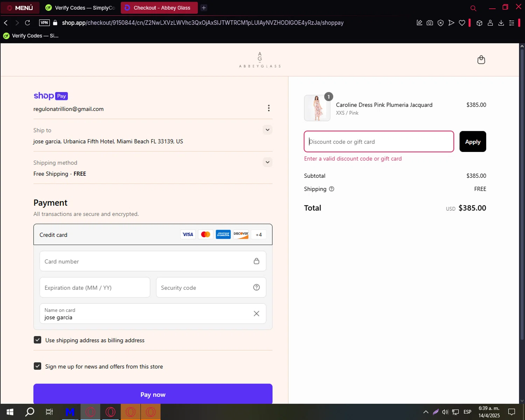Click the shop.app checkout URL field

(x=203, y=23)
